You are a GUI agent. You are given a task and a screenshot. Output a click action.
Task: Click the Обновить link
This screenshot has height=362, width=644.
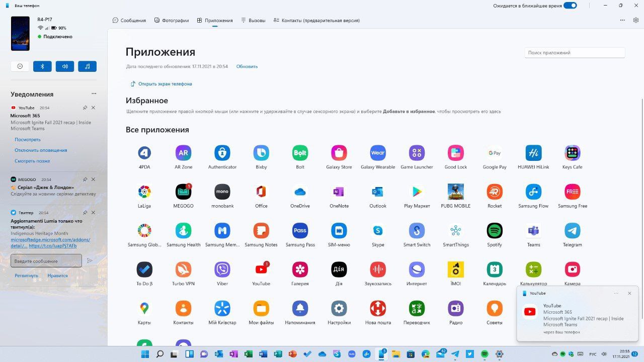247,66
